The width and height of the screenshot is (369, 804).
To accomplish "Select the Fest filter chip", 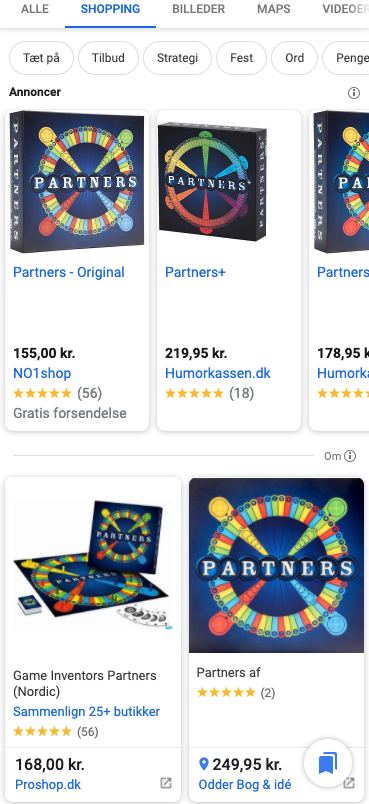I will click(241, 58).
